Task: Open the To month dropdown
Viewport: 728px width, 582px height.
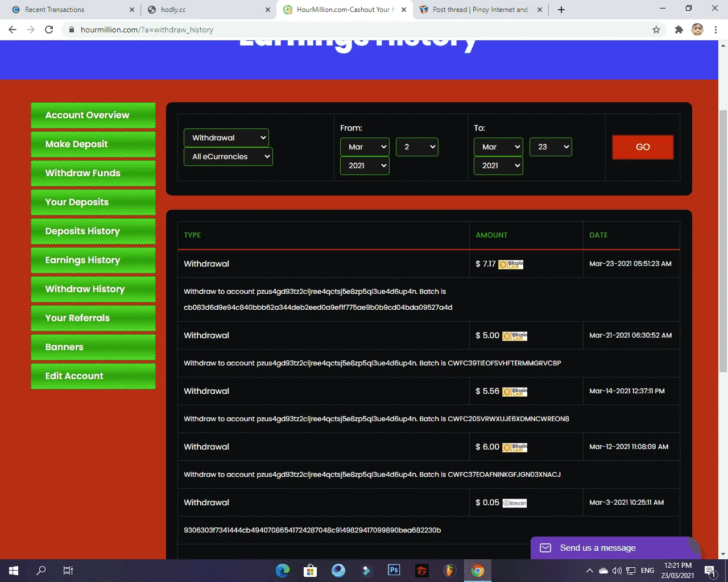Action: pos(498,147)
